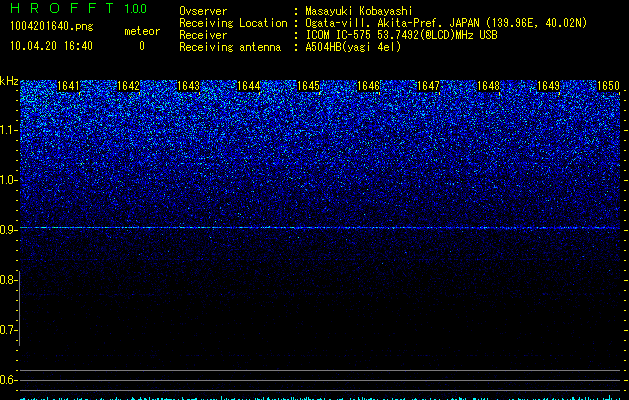Click the 1644 time marker
The height and width of the screenshot is (400, 629).
pyautogui.click(x=248, y=86)
